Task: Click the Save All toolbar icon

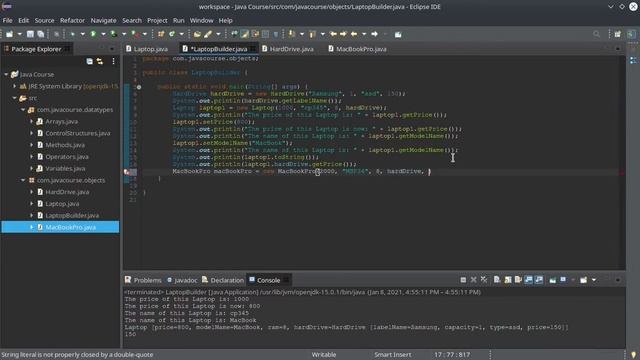Action: pos(41,34)
